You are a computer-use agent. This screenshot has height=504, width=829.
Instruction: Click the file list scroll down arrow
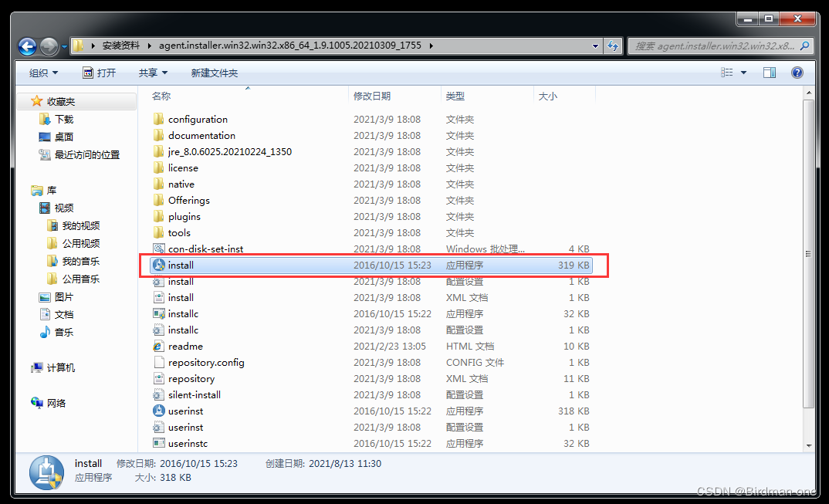click(x=808, y=446)
